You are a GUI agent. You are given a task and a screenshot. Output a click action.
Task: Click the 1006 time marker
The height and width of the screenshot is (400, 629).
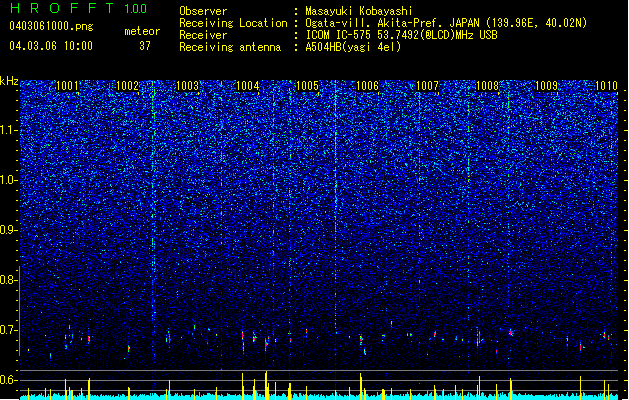tap(367, 86)
